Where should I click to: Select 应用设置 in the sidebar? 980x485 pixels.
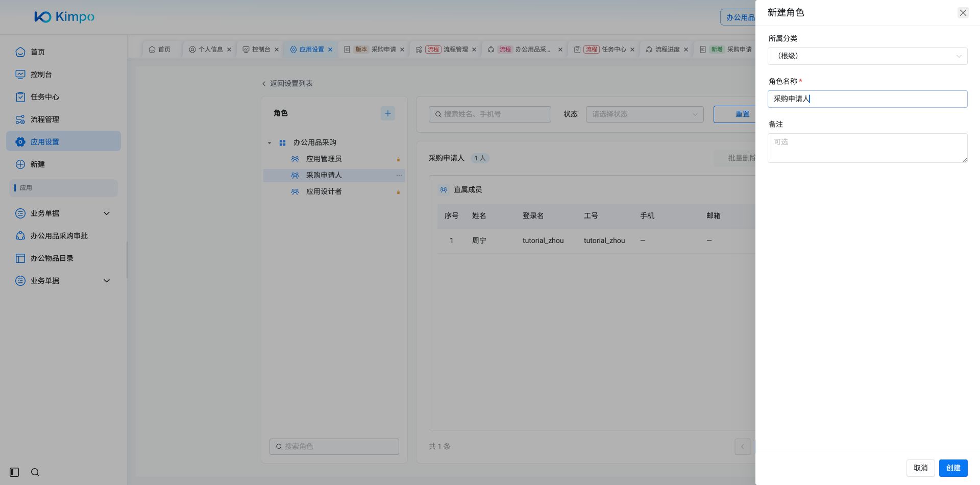point(63,141)
